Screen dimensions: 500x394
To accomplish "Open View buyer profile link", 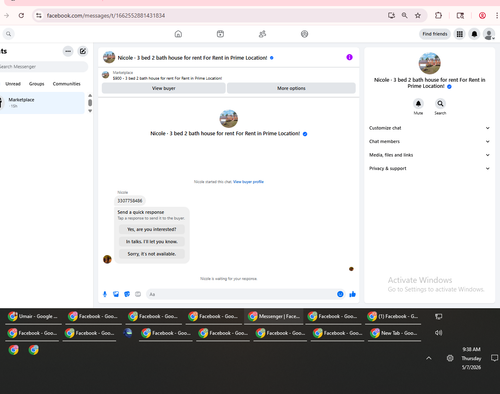I will pos(248,182).
